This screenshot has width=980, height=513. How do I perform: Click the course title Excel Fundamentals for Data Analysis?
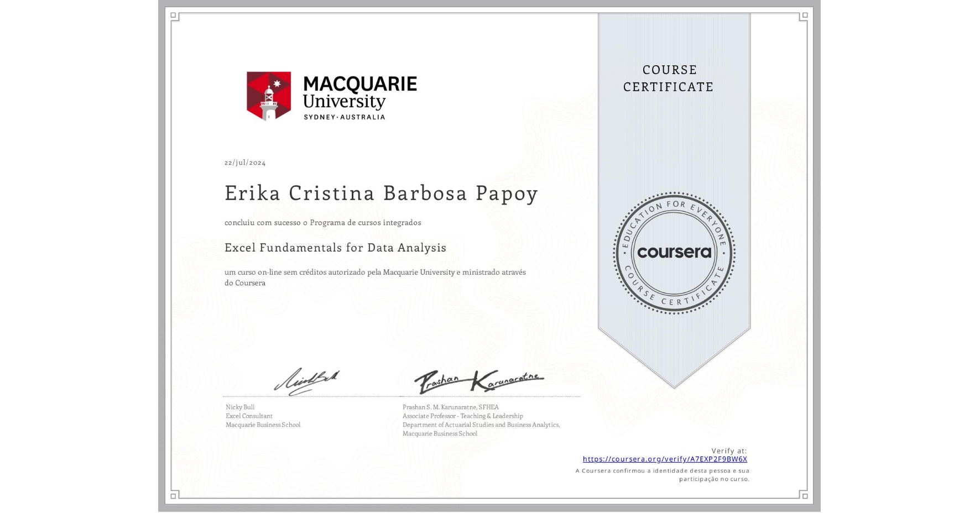pos(335,248)
